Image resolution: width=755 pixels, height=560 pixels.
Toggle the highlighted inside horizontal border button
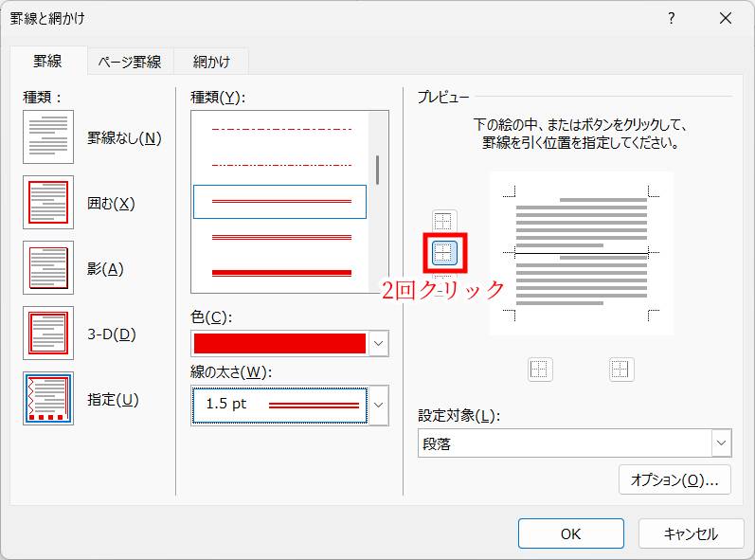[444, 252]
